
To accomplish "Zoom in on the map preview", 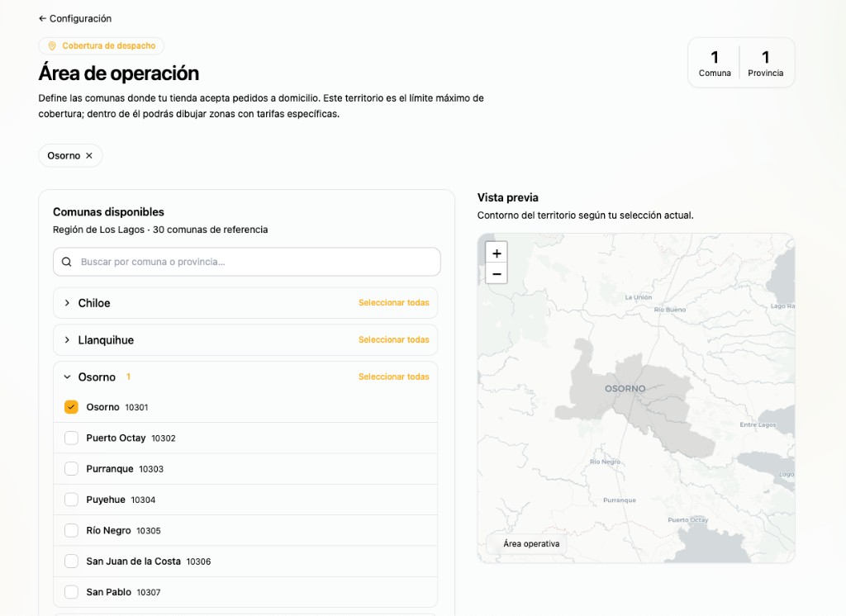I will [x=497, y=253].
